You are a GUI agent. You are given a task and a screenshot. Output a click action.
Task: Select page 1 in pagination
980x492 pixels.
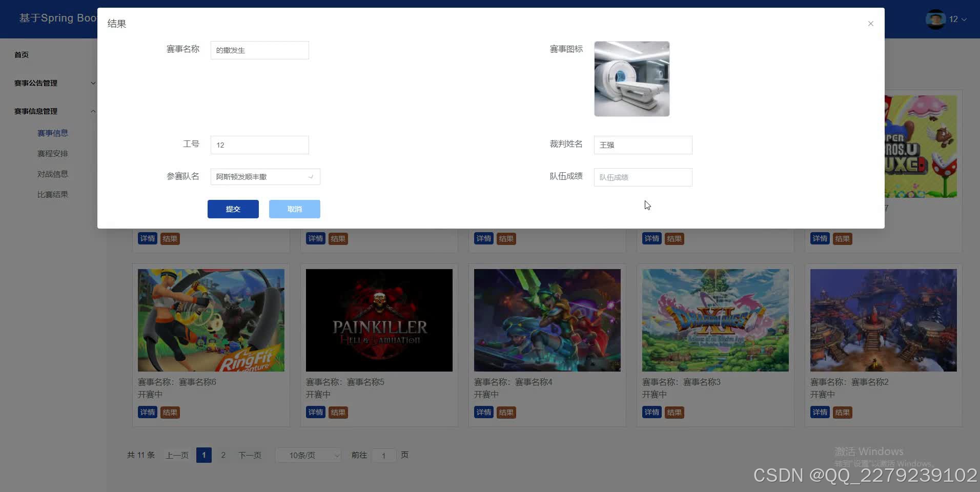pyautogui.click(x=204, y=455)
